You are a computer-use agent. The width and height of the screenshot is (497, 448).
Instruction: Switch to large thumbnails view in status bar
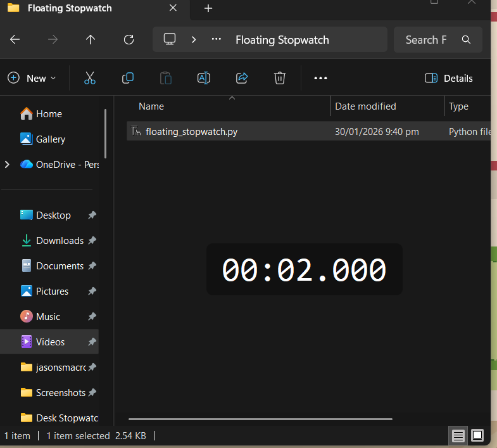(x=477, y=435)
